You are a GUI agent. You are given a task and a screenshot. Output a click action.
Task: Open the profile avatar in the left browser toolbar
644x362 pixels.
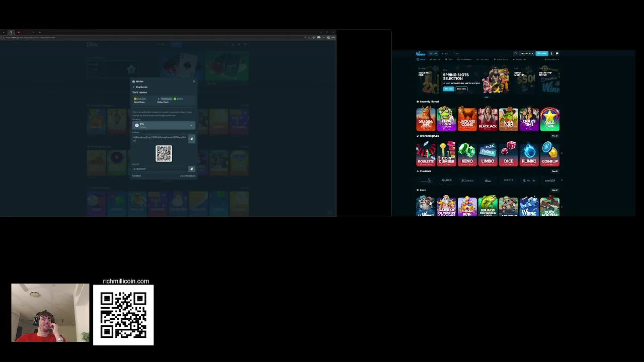click(x=329, y=37)
